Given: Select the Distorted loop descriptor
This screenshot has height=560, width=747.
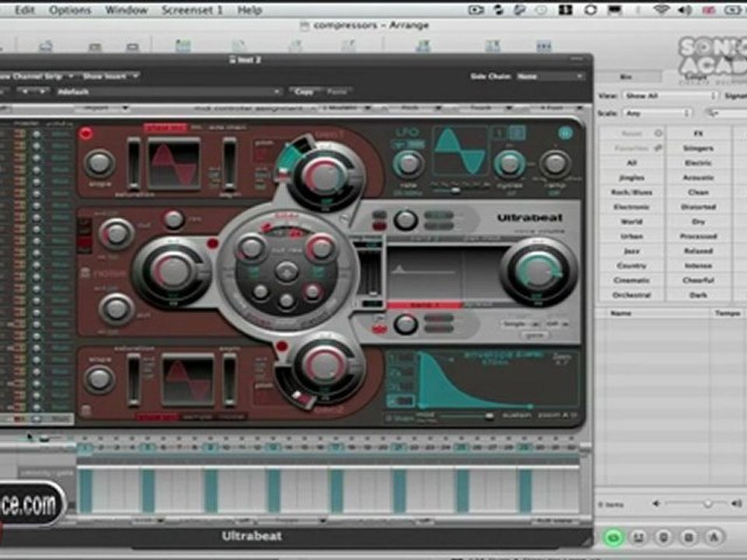Looking at the screenshot, I should 699,207.
